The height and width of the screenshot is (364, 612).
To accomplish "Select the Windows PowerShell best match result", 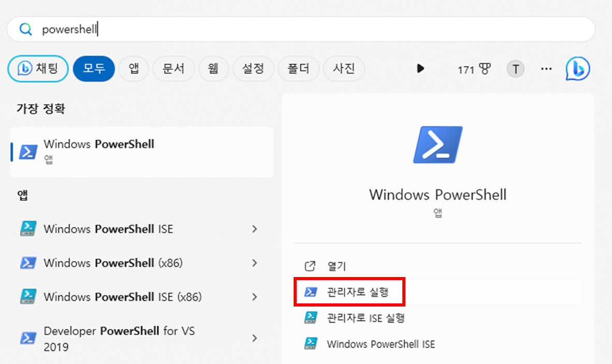I will (142, 152).
